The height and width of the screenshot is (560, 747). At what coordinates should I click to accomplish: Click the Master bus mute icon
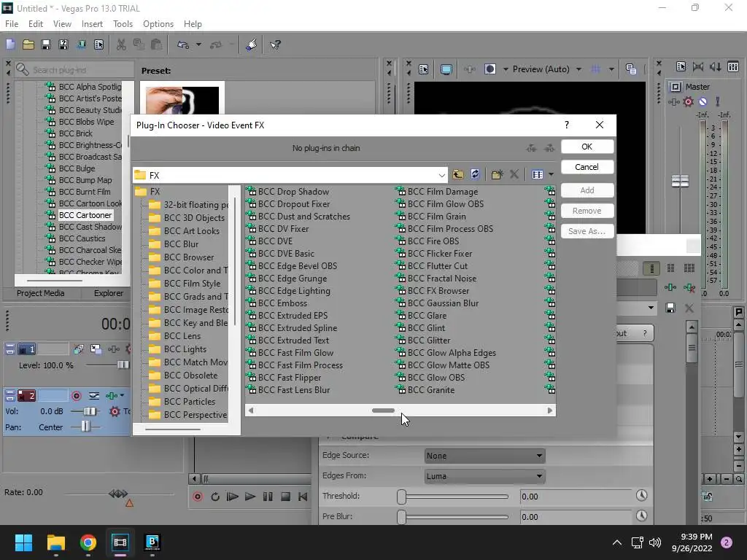(x=703, y=101)
